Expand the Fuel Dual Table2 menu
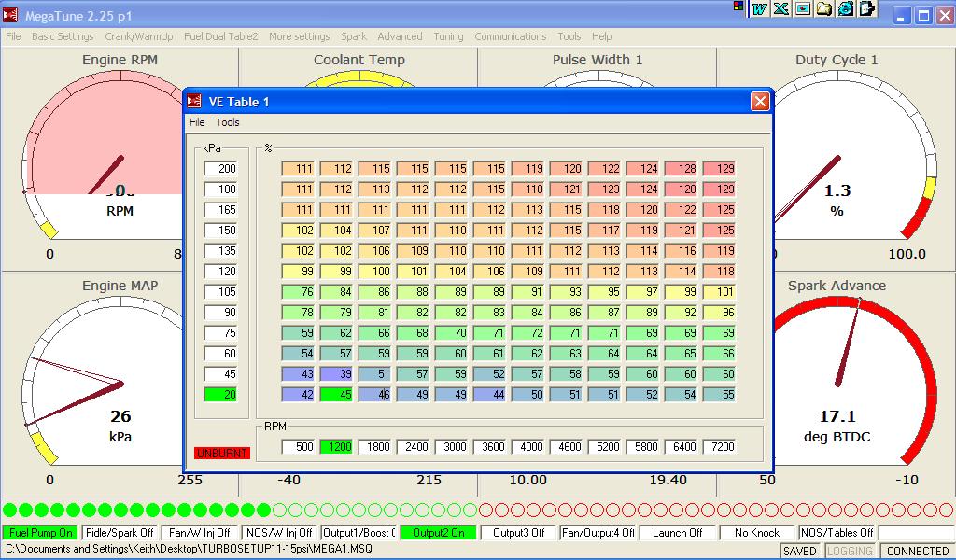The width and height of the screenshot is (956, 560). tap(220, 36)
